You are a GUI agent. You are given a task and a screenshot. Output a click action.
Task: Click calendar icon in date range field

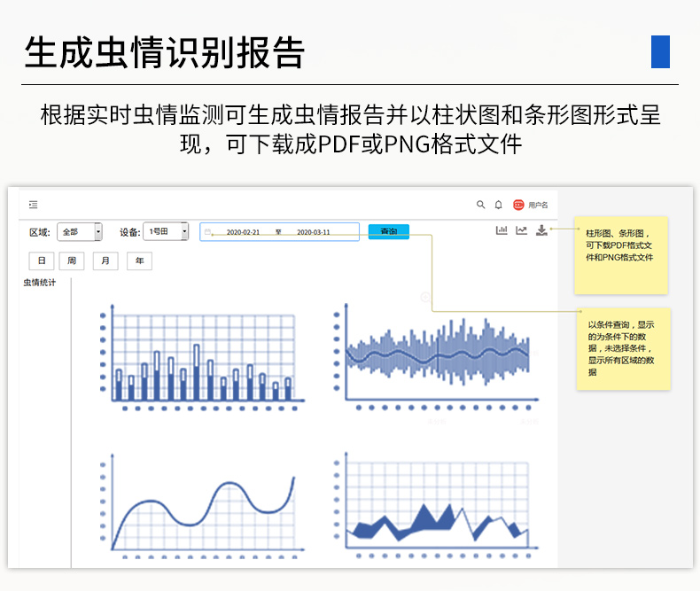pos(208,232)
